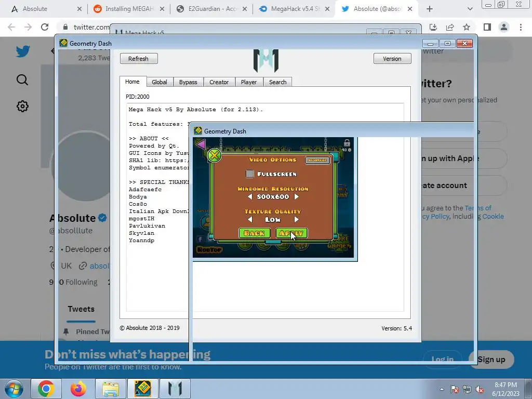Image resolution: width=532 pixels, height=399 pixels.
Task: Click Version button in Mega Hack
Action: [392, 59]
